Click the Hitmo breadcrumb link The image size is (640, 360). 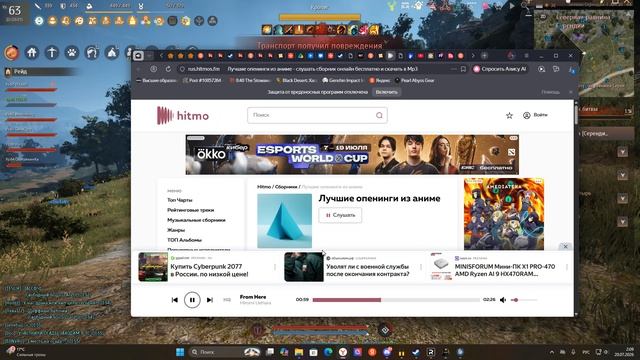point(264,187)
